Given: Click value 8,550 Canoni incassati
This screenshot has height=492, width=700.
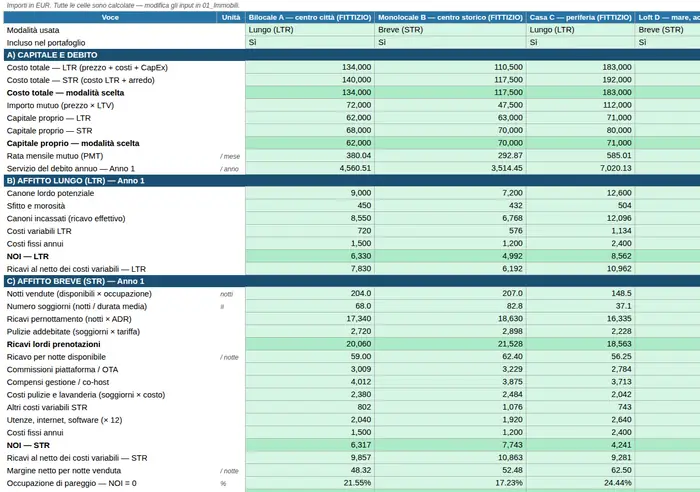Looking at the screenshot, I should [361, 218].
